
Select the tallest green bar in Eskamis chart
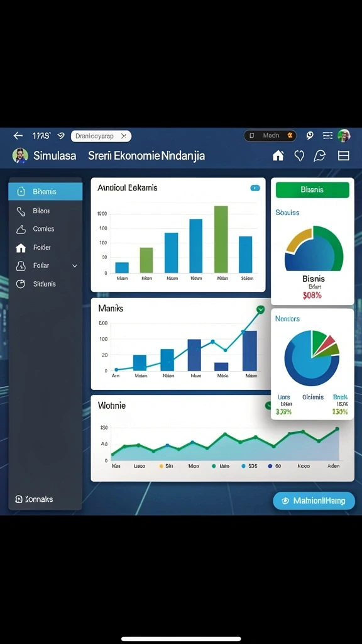pos(221,239)
